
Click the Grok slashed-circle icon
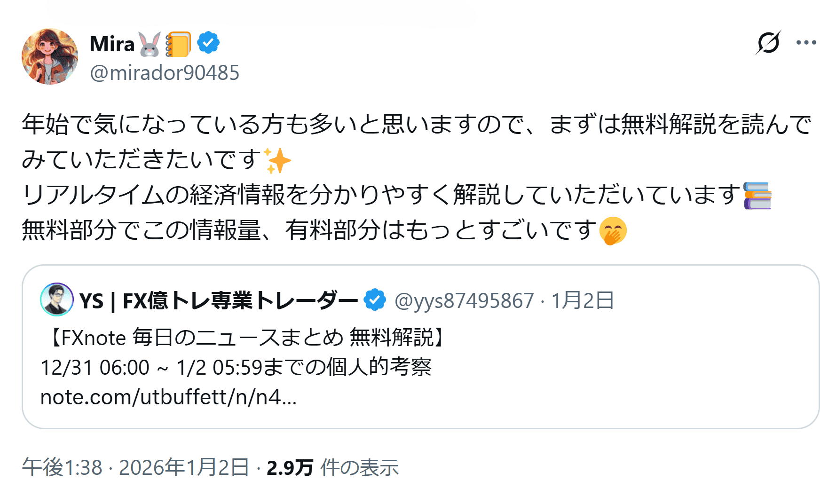tap(768, 43)
